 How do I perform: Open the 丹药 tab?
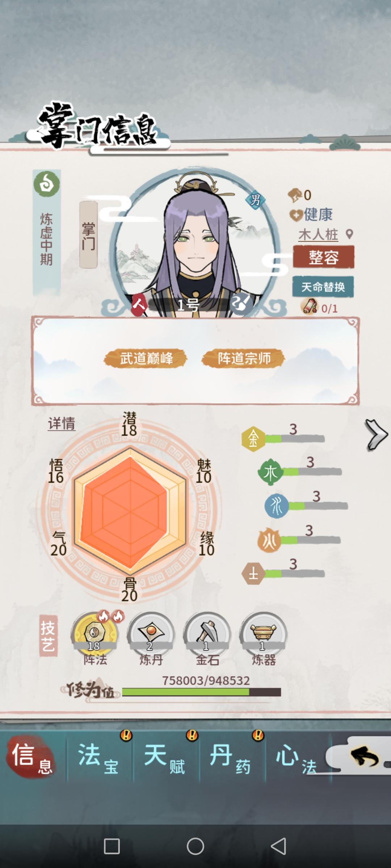click(231, 757)
